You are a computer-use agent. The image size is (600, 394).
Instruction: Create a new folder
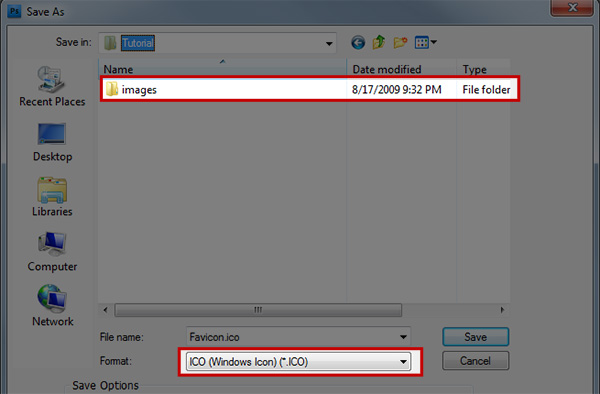click(400, 42)
